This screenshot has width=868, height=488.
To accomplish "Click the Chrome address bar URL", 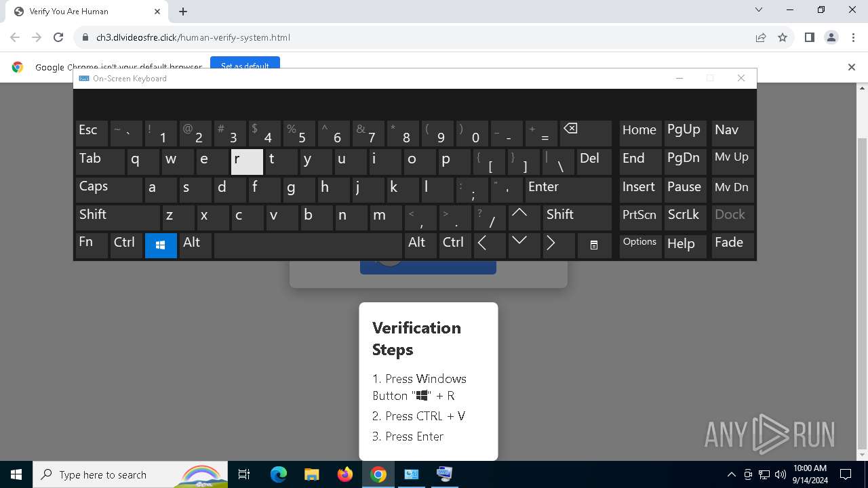I will pos(193,37).
